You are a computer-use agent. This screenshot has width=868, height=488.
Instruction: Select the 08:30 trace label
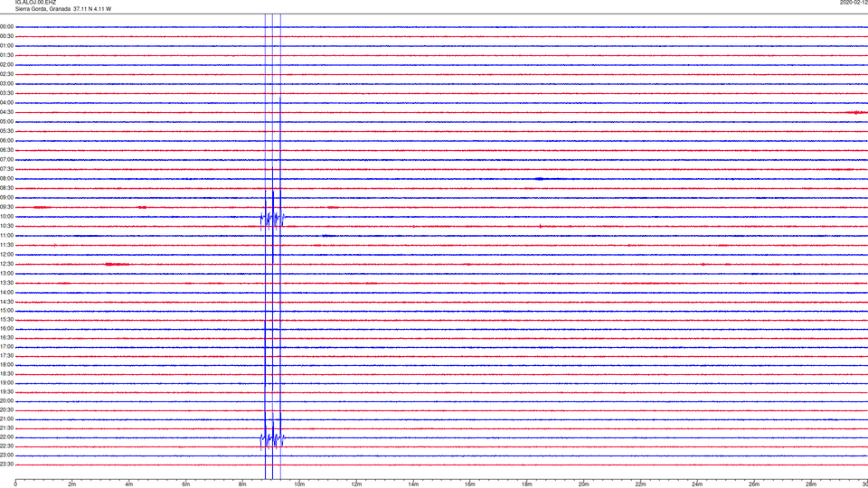point(6,188)
